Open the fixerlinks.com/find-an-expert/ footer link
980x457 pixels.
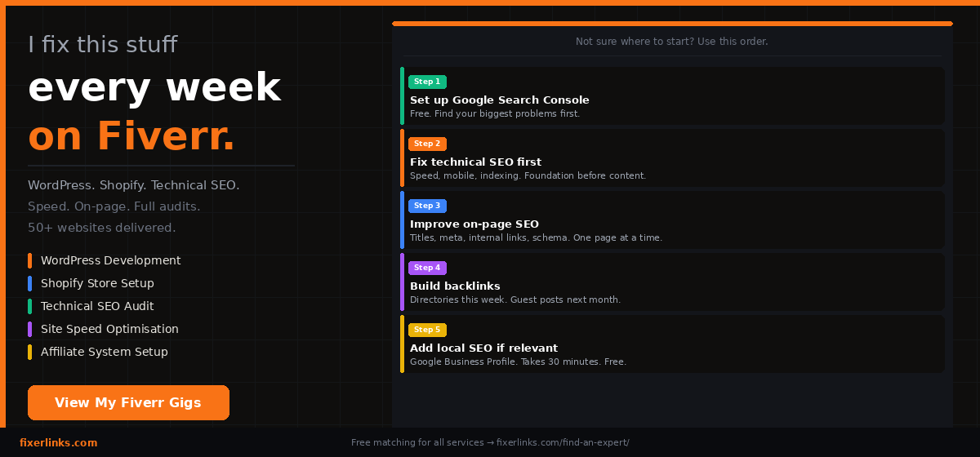tap(563, 442)
